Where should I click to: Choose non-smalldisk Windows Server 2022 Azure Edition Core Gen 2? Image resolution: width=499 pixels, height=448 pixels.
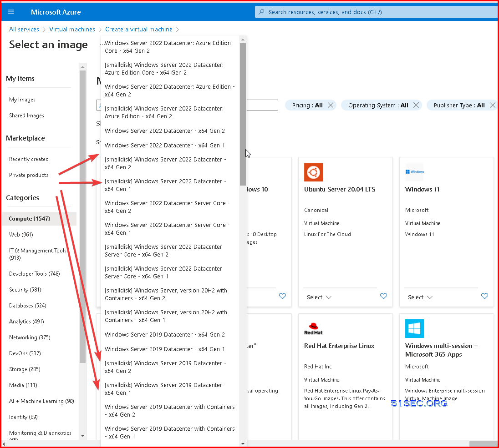point(170,47)
